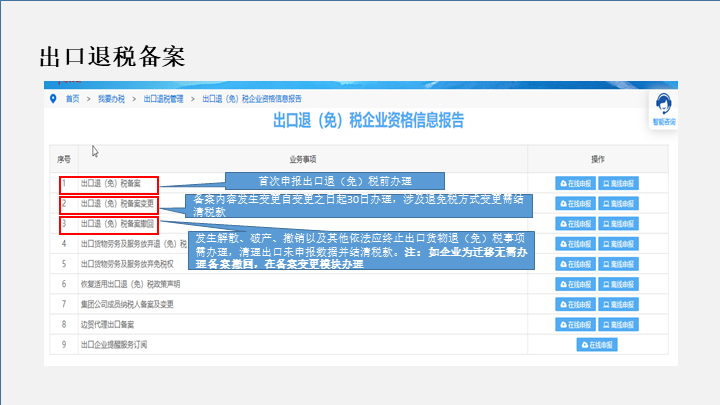
Task: Click 在线申报 in row 4 放弃退（免）税
Action: (575, 244)
